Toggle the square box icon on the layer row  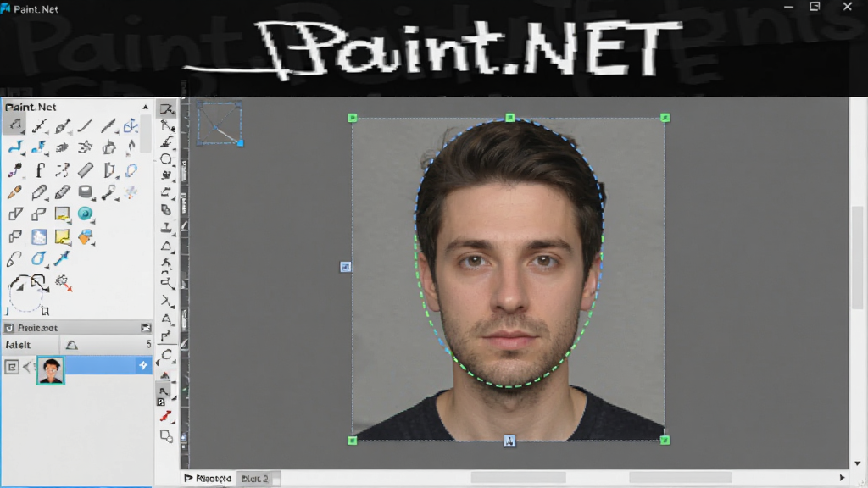coord(11,366)
